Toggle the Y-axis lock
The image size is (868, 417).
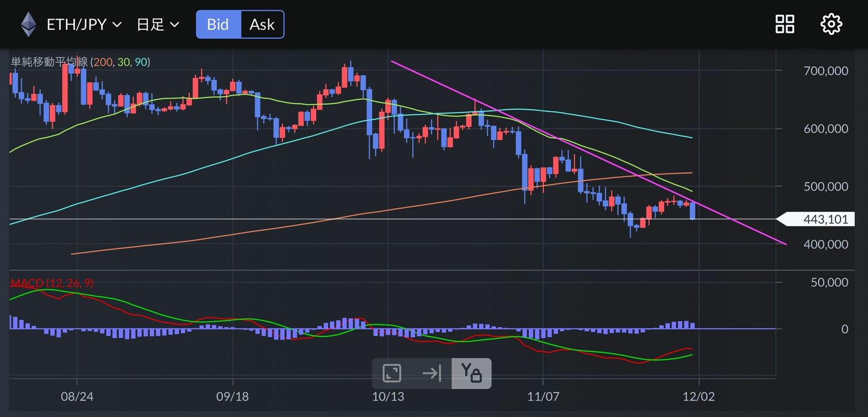[471, 374]
